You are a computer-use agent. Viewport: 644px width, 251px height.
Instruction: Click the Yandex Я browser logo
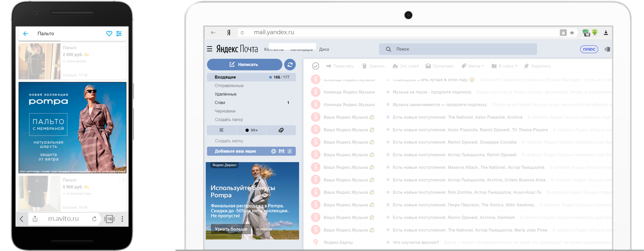(229, 33)
